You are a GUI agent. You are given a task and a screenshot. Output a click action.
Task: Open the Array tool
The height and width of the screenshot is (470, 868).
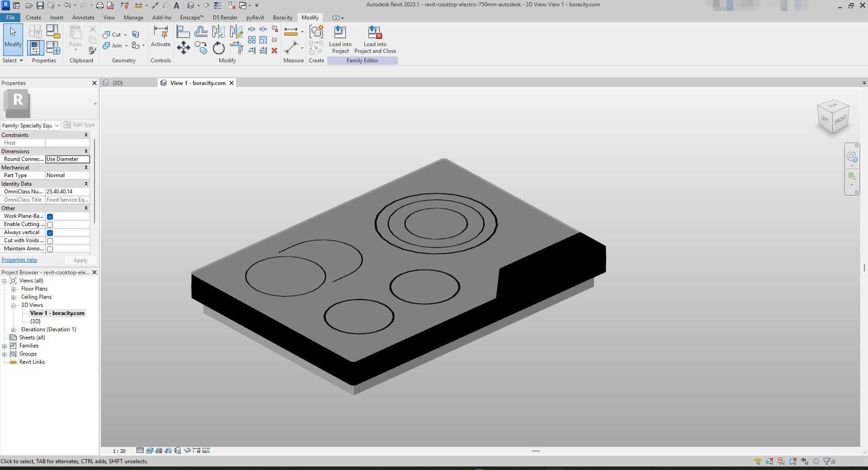pyautogui.click(x=252, y=40)
